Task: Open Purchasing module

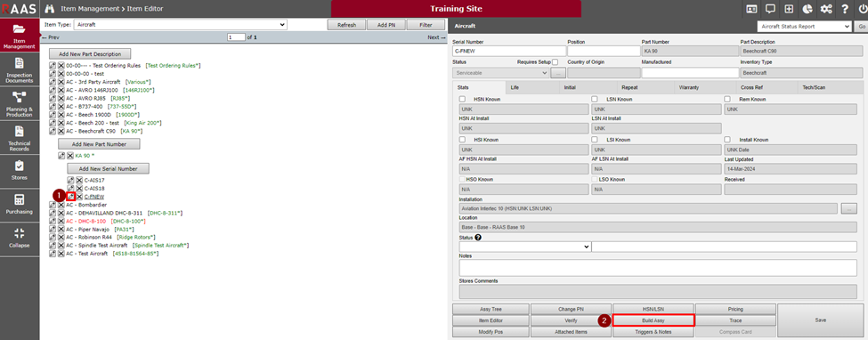Action: click(20, 205)
